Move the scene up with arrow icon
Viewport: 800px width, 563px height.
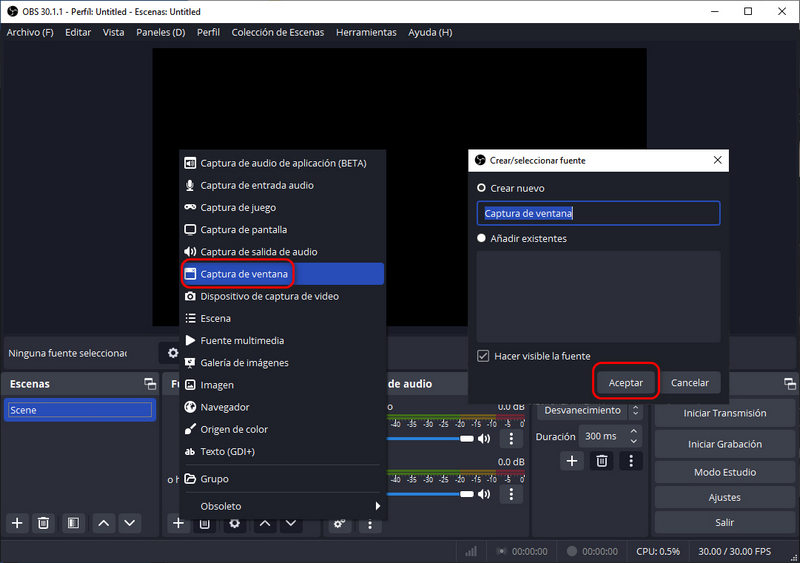click(x=103, y=522)
